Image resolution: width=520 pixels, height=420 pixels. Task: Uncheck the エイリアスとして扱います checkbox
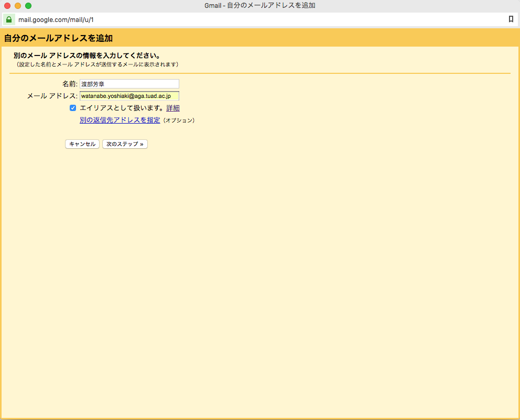tap(73, 108)
